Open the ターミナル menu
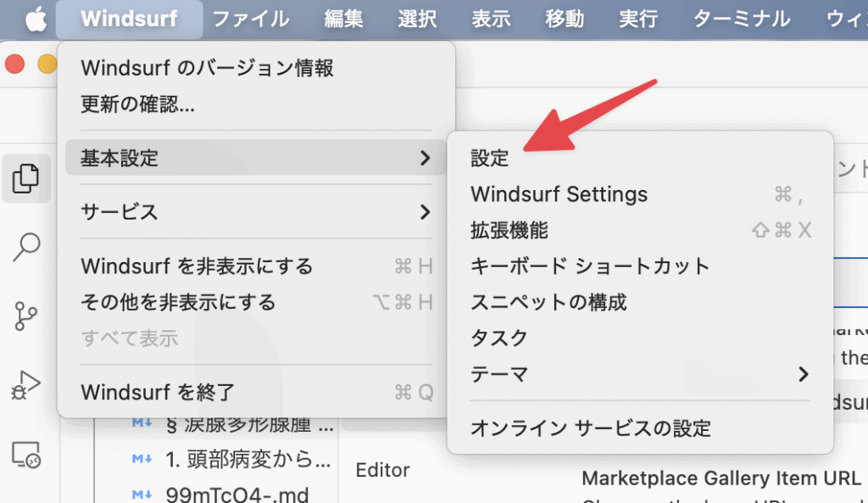Viewport: 868px width, 503px height. pyautogui.click(x=742, y=20)
